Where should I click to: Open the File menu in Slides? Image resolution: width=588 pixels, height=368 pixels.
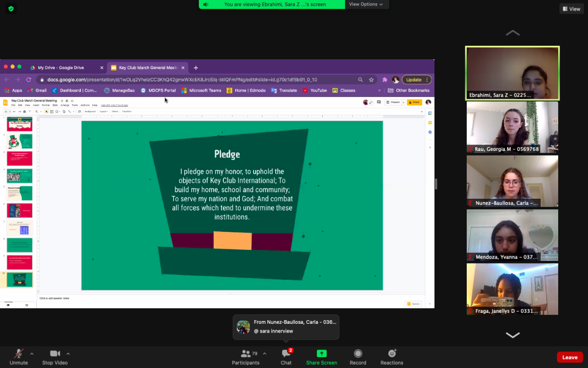(x=13, y=105)
